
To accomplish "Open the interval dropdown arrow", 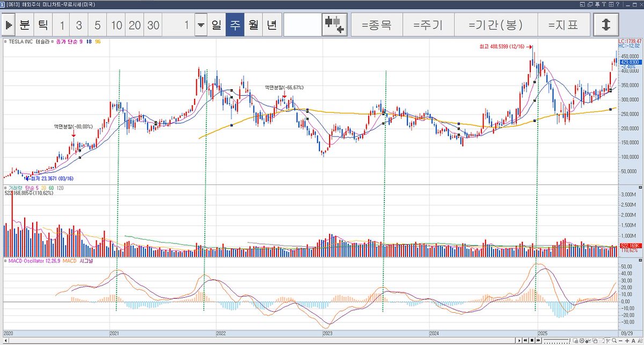I will (x=200, y=25).
